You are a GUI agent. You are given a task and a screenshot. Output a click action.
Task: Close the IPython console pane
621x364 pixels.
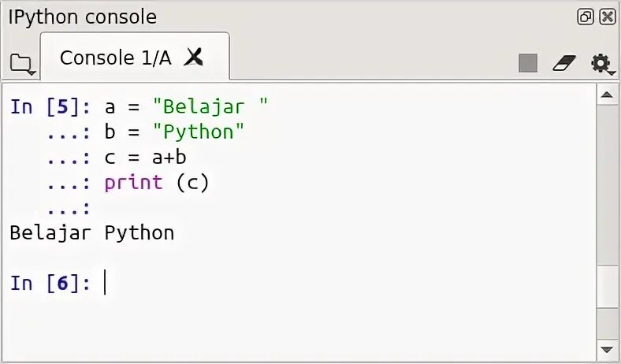coord(608,17)
